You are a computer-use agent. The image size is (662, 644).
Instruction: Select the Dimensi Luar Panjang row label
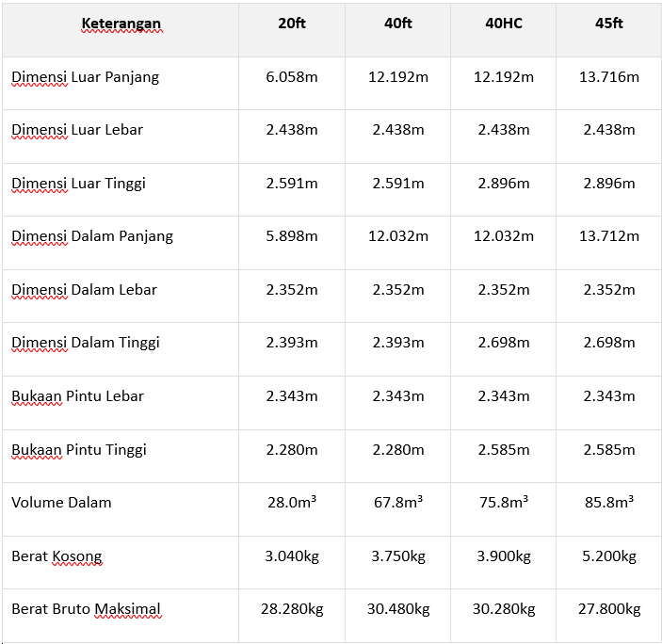pos(86,77)
